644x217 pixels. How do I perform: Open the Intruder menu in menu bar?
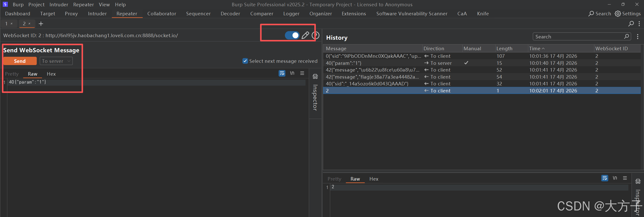click(59, 5)
